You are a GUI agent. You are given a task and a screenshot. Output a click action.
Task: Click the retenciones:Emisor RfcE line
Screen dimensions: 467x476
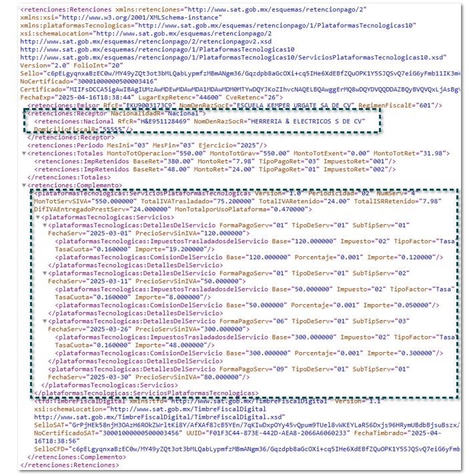(x=235, y=105)
